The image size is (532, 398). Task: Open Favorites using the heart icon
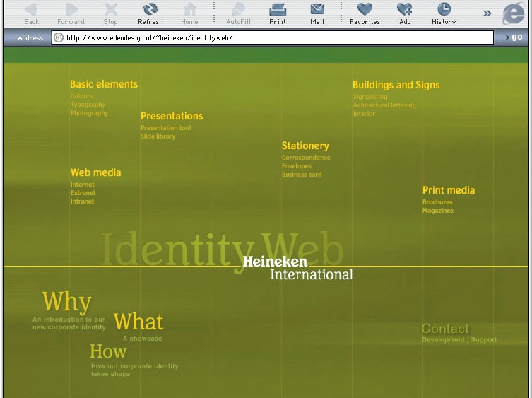click(x=365, y=9)
